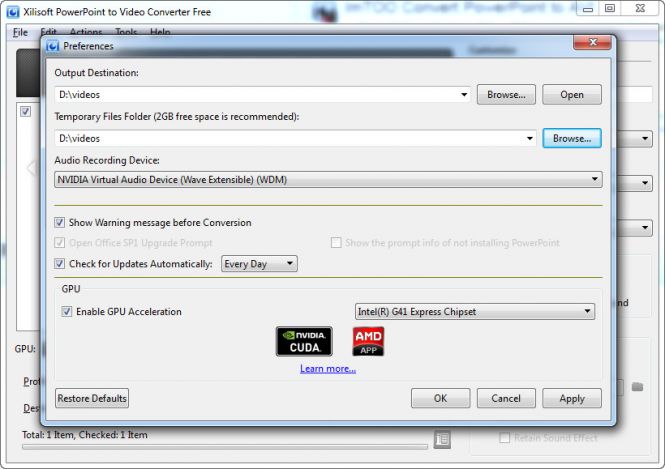Screen dimensions: 665x469
Task: Click Browse for Output Destination
Action: click(x=506, y=95)
